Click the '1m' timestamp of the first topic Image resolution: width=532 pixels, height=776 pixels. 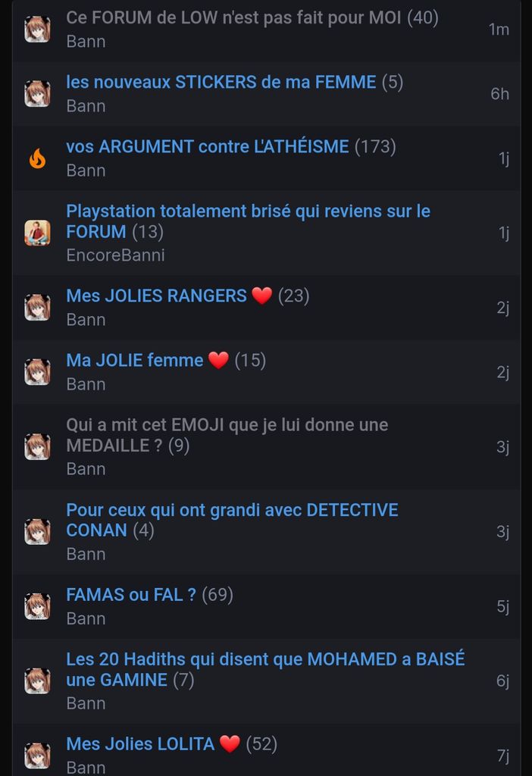pos(499,30)
